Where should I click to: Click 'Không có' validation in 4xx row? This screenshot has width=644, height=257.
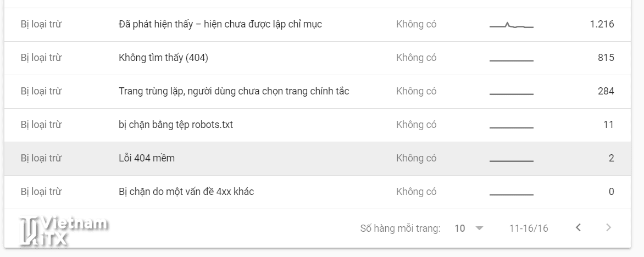(416, 192)
